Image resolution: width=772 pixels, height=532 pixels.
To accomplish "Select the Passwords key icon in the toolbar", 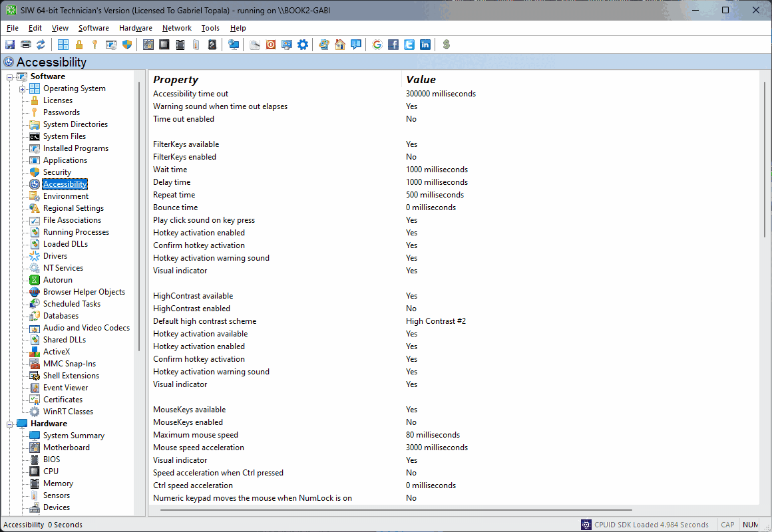I will [x=95, y=44].
